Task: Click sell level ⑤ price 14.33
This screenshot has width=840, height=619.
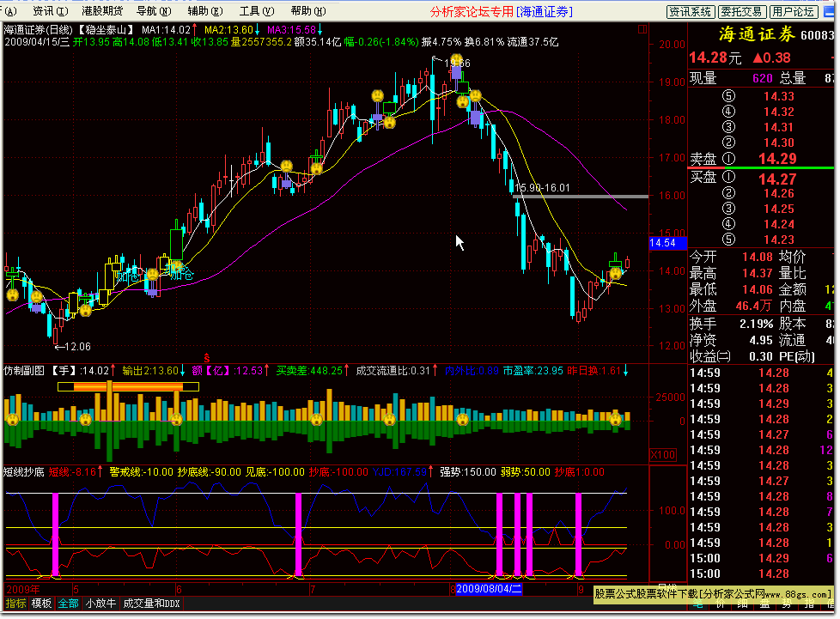Action: (778, 96)
